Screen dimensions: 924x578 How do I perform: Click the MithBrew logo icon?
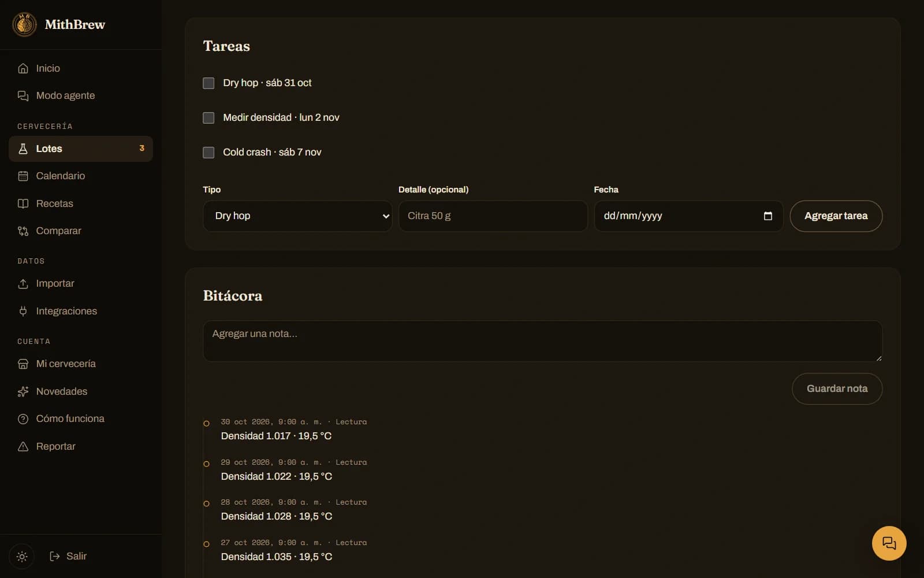24,24
